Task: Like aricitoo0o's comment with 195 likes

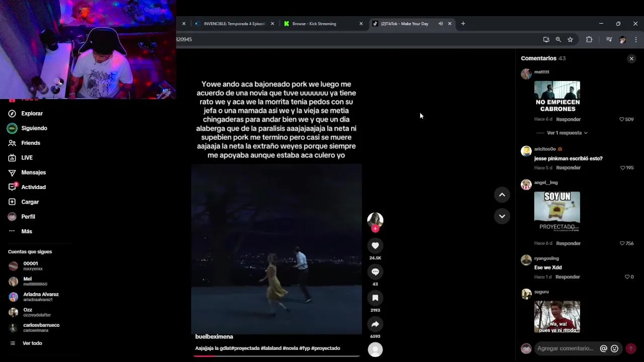Action: [622, 167]
